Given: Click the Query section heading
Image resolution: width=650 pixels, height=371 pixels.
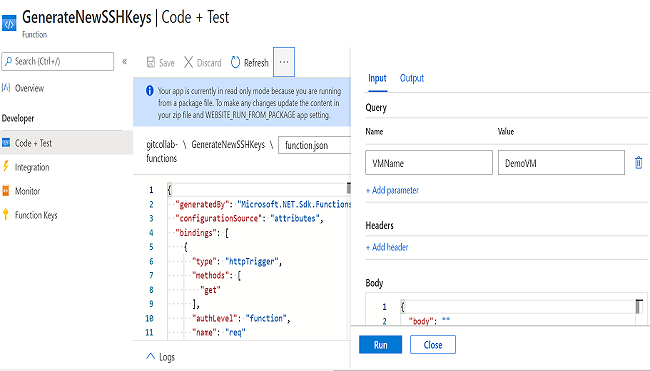Looking at the screenshot, I should tap(376, 108).
